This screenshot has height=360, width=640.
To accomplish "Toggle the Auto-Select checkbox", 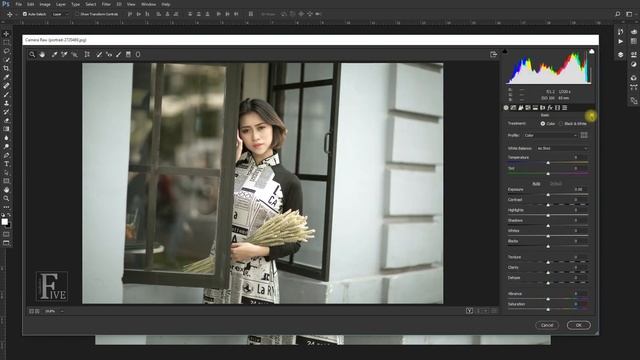I will (24, 14).
